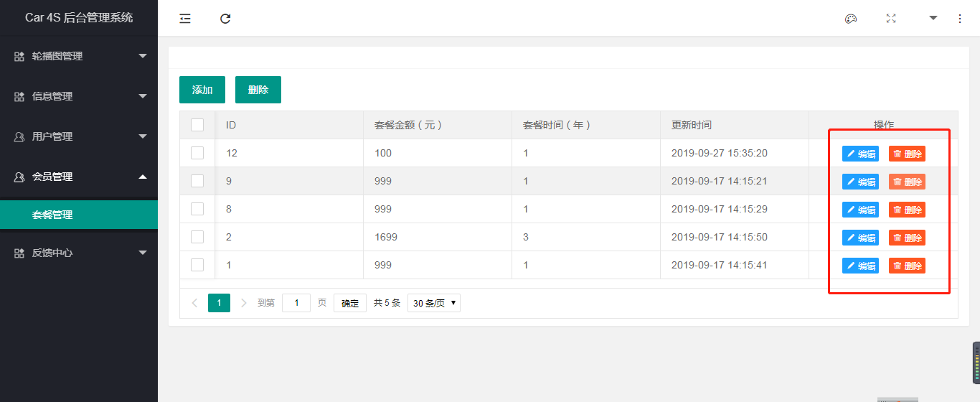Collapse the 会员管理 sidebar menu

tap(79, 177)
